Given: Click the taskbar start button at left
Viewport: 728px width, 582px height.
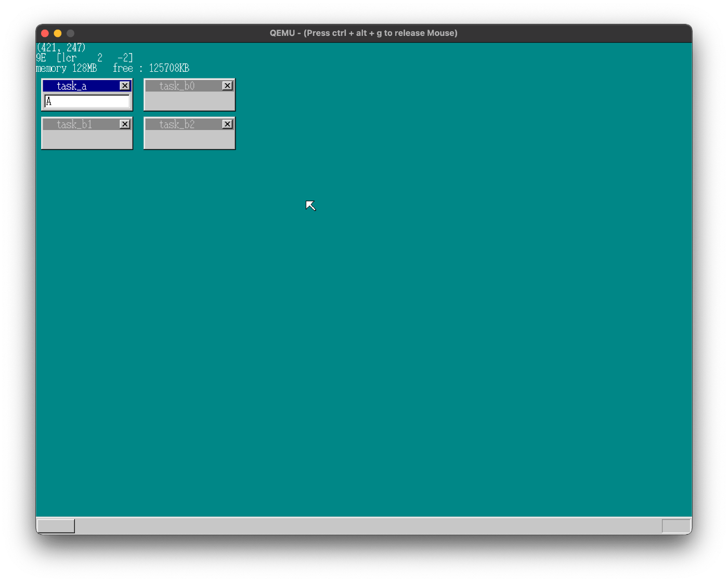Looking at the screenshot, I should point(56,526).
